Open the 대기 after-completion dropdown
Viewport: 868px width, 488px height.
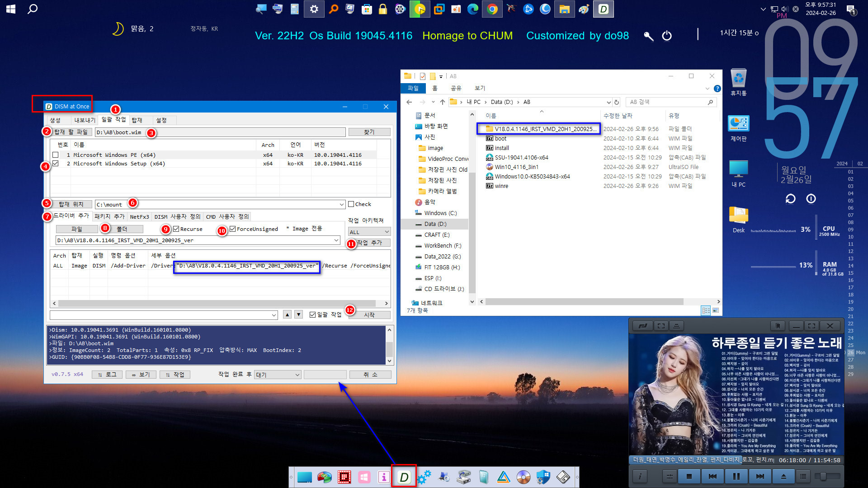point(297,375)
